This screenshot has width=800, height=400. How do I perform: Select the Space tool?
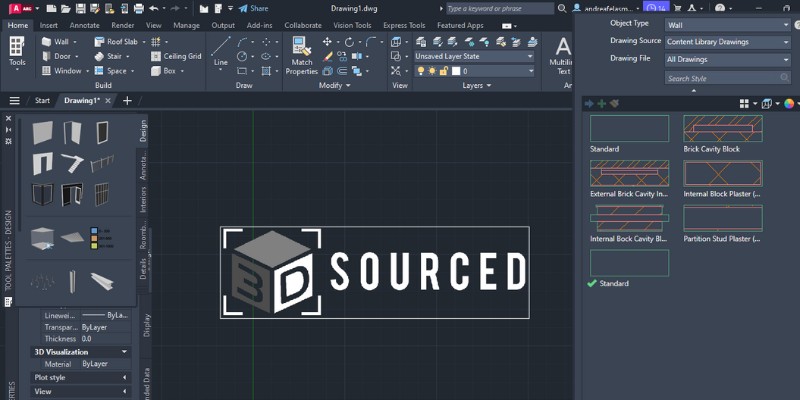pyautogui.click(x=111, y=71)
